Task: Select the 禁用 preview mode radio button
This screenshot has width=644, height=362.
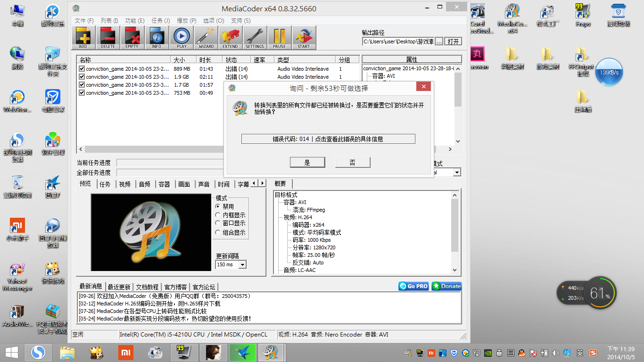Action: tap(218, 206)
